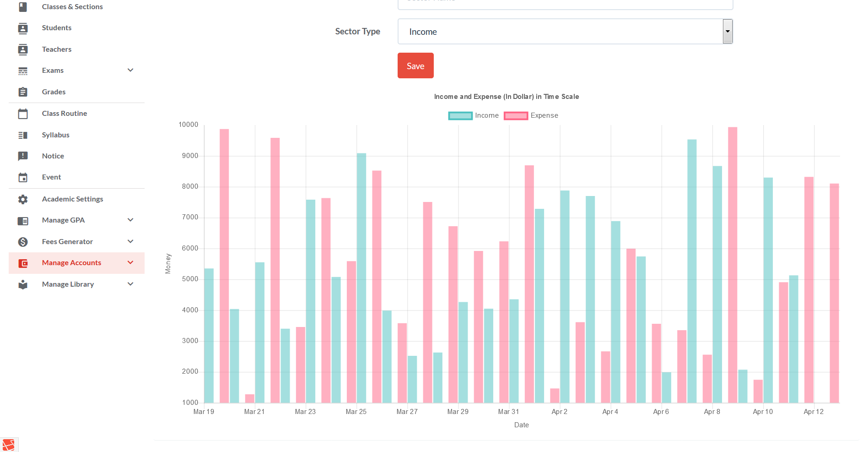
Task: Click the Fees Generator dollar icon
Action: click(23, 242)
